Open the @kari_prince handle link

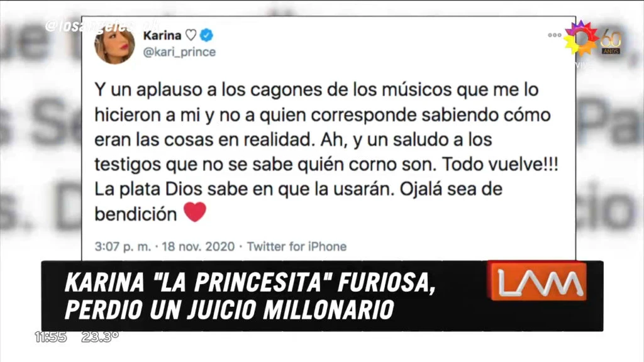pos(179,52)
